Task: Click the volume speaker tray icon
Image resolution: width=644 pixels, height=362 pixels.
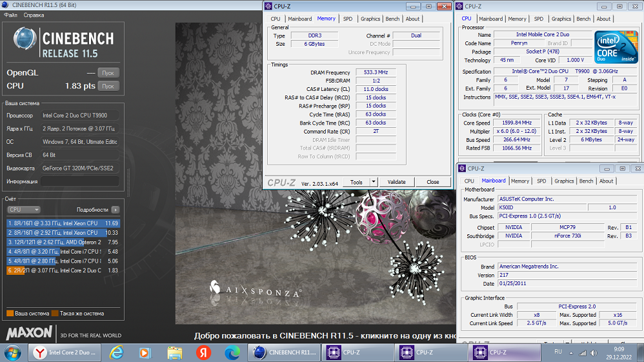Action: (x=594, y=353)
